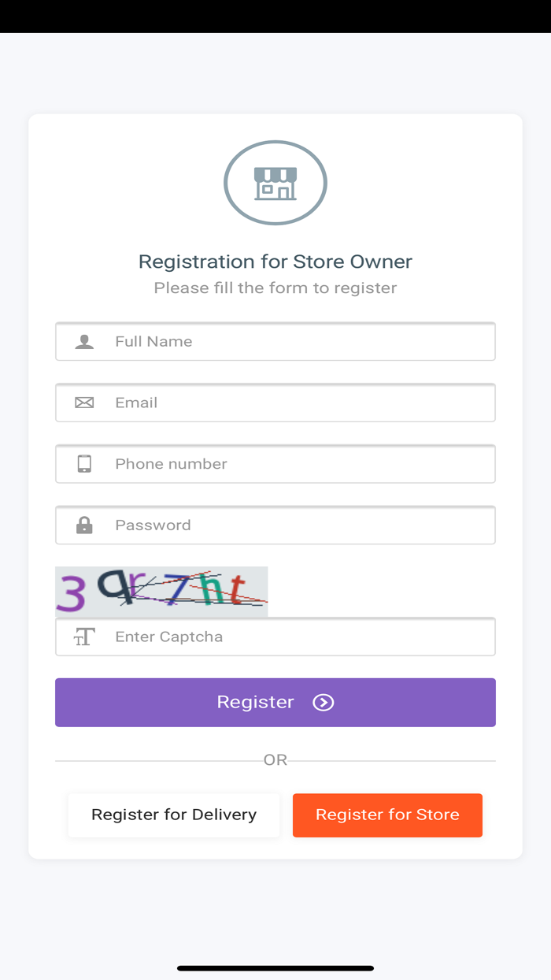The height and width of the screenshot is (980, 551).
Task: Tap the home indicator bar at bottom
Action: point(275,969)
